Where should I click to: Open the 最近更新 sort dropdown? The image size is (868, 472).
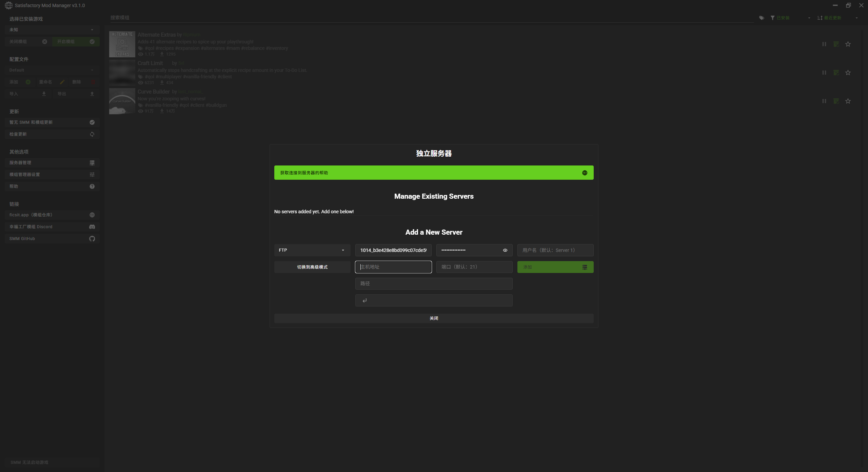837,18
